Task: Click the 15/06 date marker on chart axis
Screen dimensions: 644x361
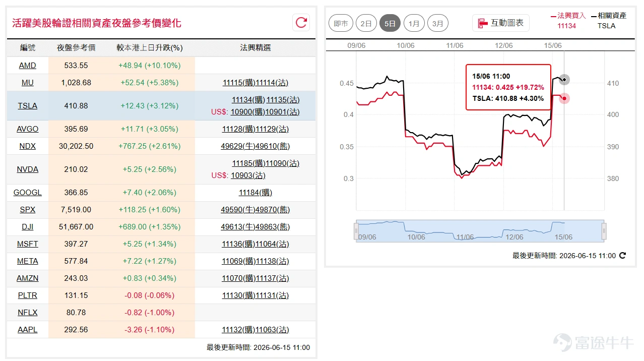Action: pyautogui.click(x=553, y=45)
